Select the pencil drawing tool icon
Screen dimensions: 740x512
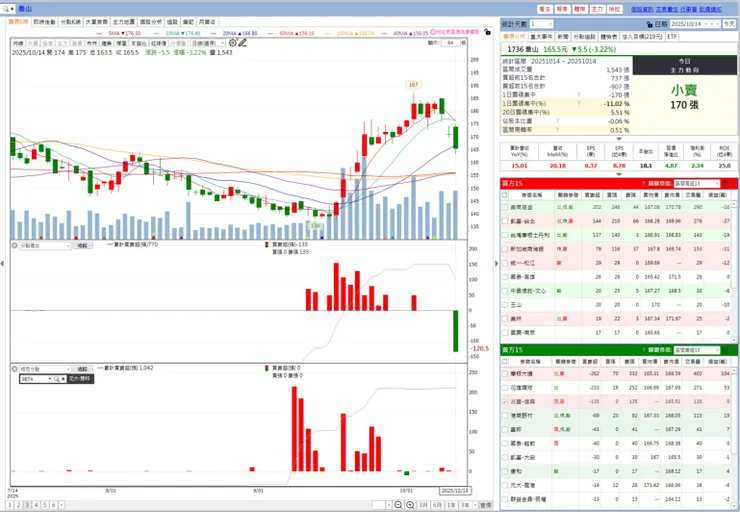[x=243, y=43]
